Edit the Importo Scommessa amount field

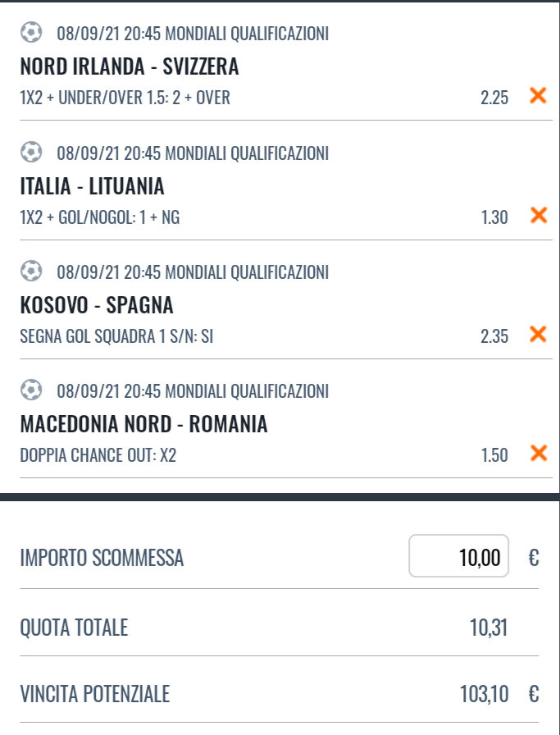[x=458, y=556]
